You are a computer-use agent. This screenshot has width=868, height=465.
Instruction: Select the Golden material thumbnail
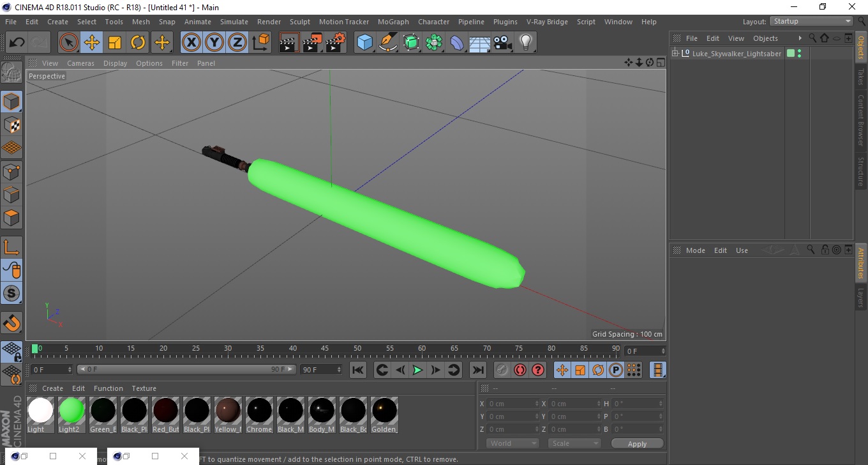click(384, 411)
